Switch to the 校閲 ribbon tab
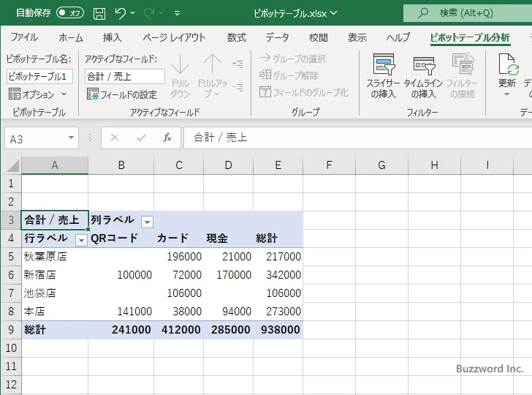 click(319, 37)
